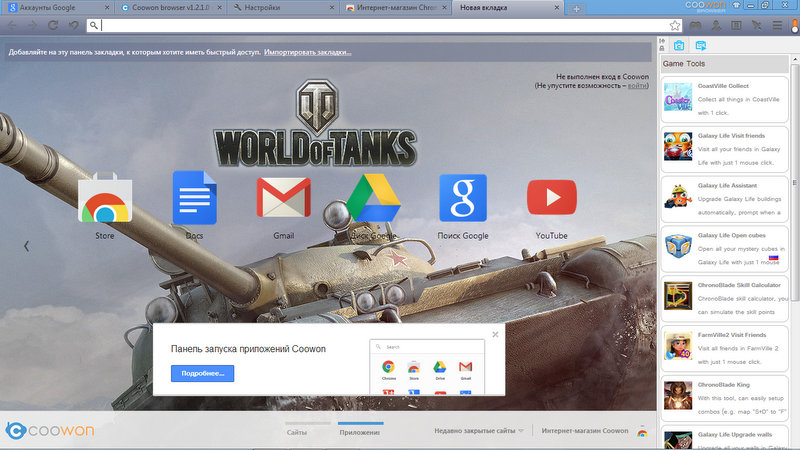Click the back navigation arrow

click(x=12, y=25)
